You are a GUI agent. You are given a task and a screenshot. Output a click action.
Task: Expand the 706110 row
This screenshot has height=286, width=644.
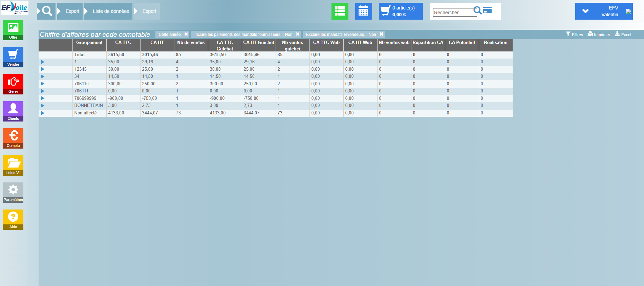tap(43, 84)
